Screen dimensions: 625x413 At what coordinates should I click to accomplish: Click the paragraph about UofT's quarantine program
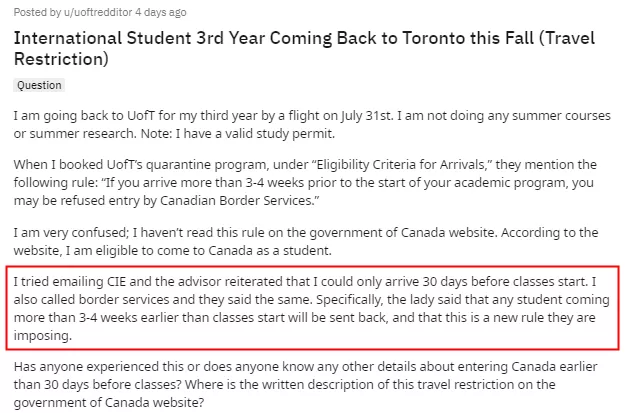pyautogui.click(x=305, y=183)
